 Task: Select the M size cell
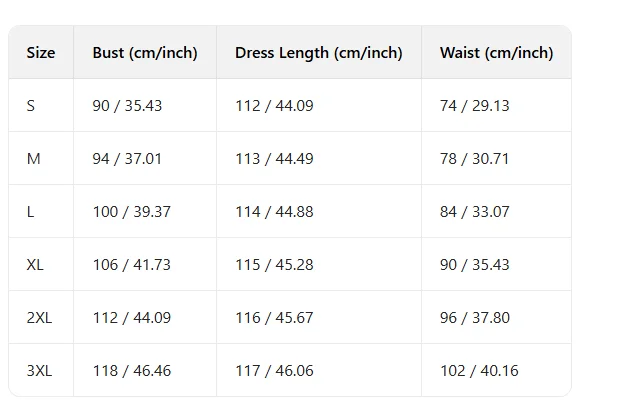click(x=34, y=159)
